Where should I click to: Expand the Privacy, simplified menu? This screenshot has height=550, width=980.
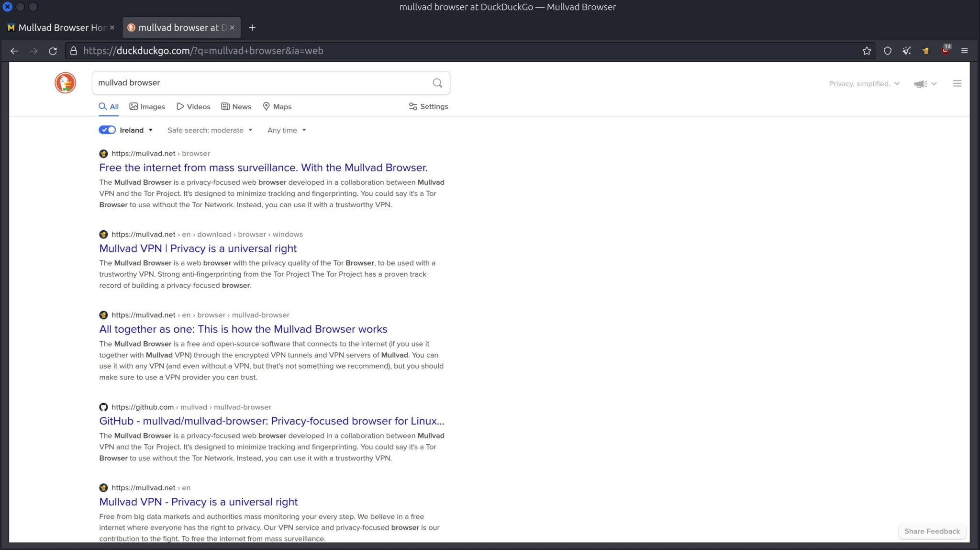864,84
